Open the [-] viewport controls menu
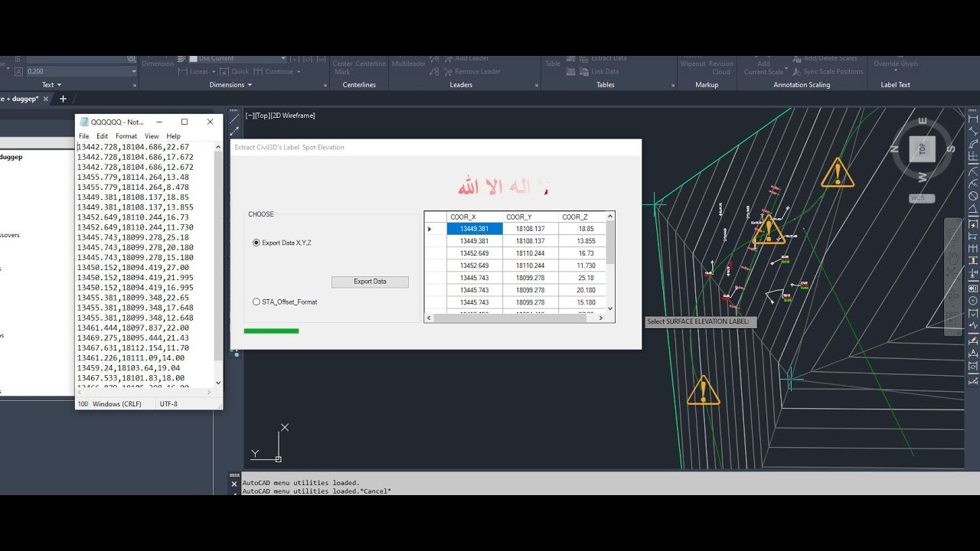980x551 pixels. [x=249, y=116]
